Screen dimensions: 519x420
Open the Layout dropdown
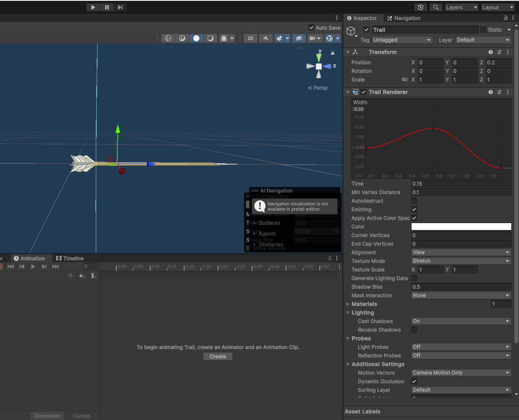click(x=498, y=7)
